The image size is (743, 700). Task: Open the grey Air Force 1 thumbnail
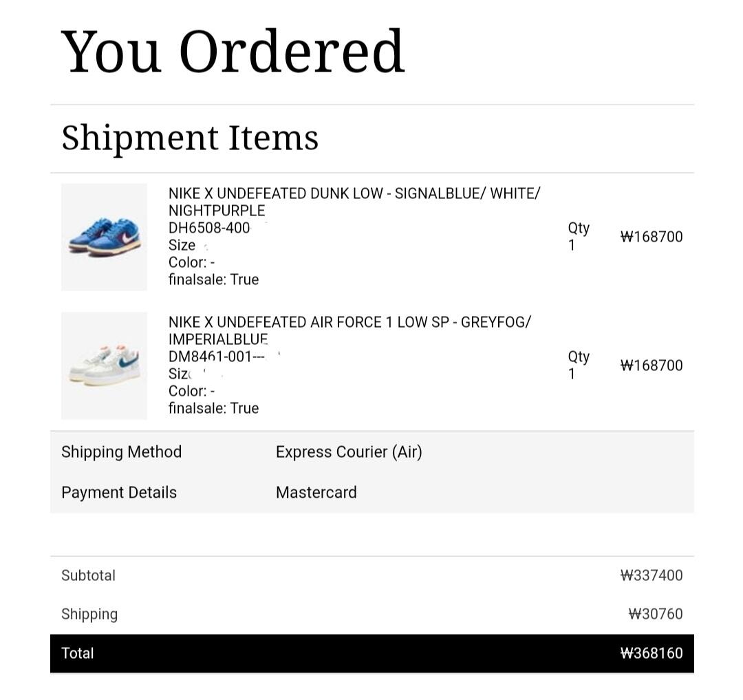(x=104, y=365)
